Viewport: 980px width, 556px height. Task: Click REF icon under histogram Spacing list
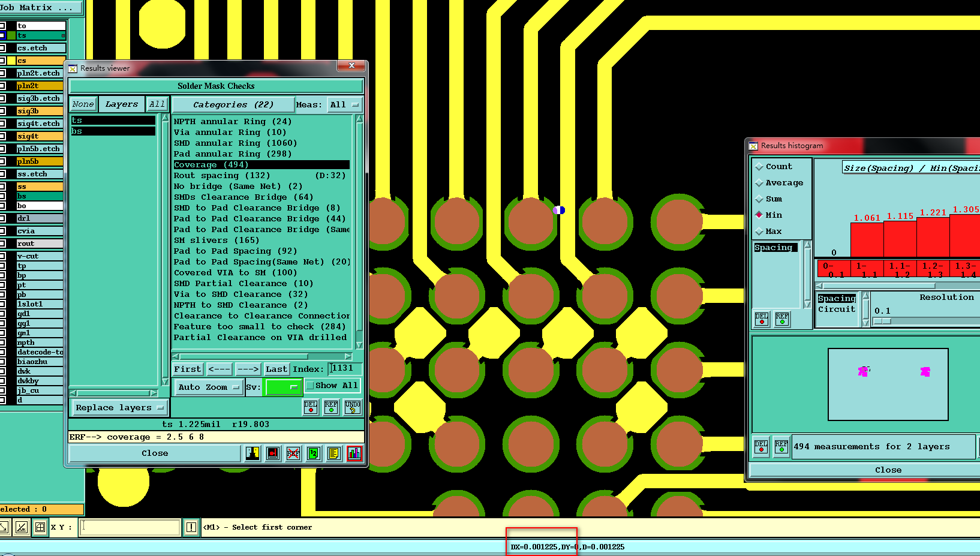tap(782, 319)
